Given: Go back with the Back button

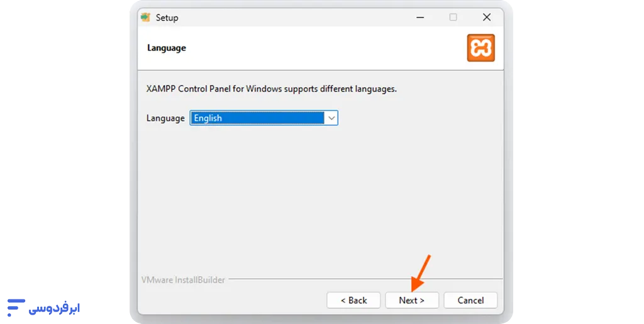Looking at the screenshot, I should click(353, 300).
